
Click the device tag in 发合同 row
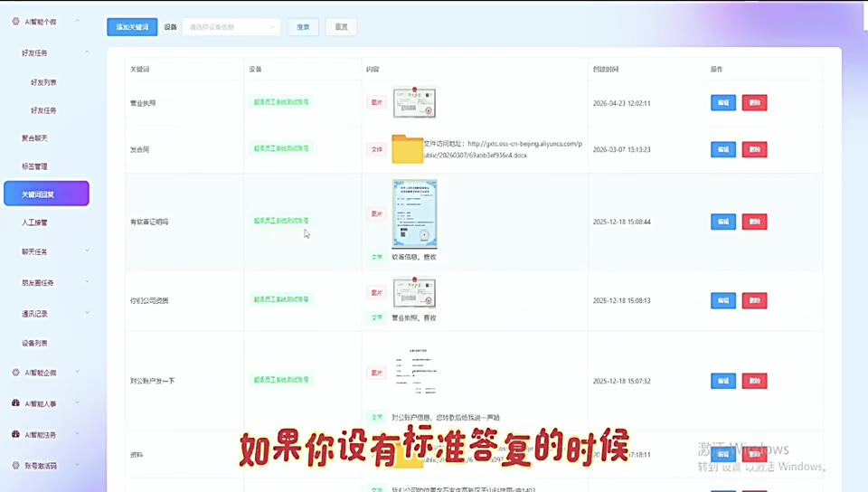(281, 148)
